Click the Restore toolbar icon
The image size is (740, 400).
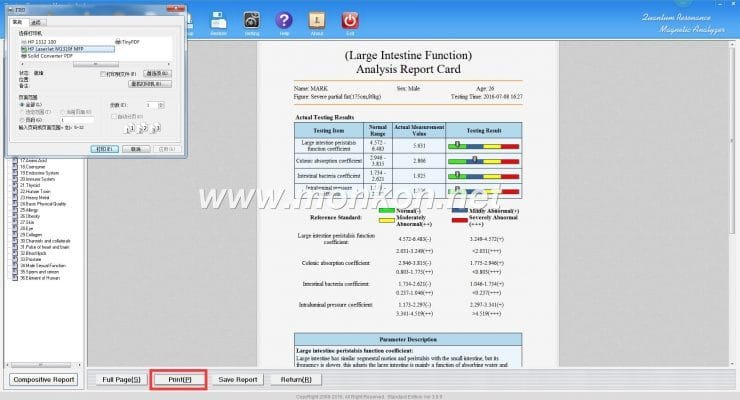coord(219,21)
